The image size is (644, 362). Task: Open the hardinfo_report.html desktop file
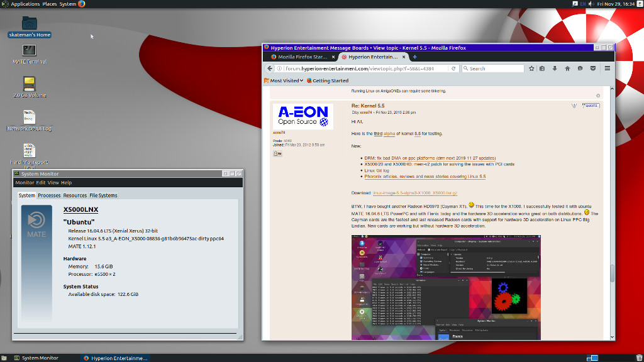pyautogui.click(x=29, y=156)
